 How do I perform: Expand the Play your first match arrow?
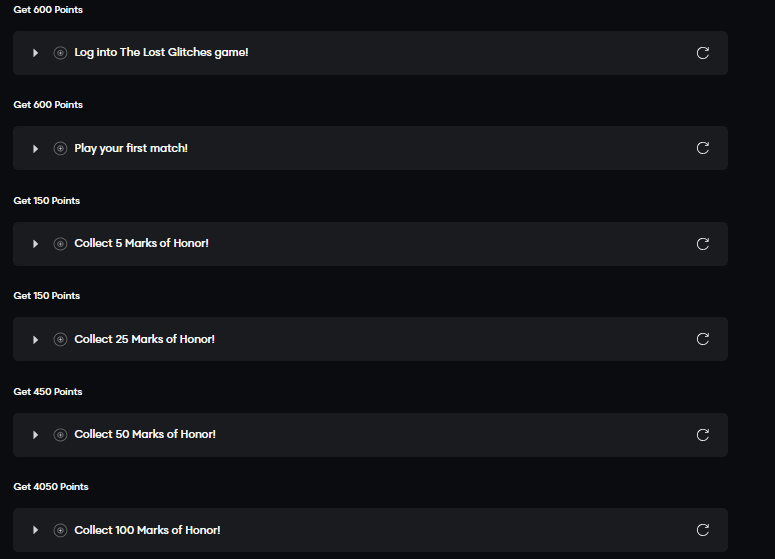36,148
